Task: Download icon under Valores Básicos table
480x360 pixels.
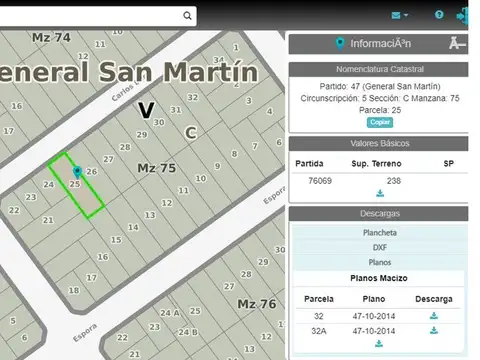Action: tap(380, 193)
